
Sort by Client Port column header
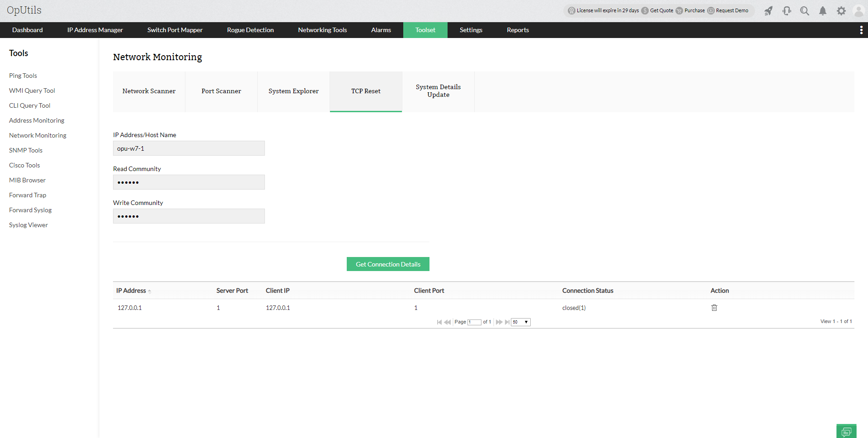[429, 290]
